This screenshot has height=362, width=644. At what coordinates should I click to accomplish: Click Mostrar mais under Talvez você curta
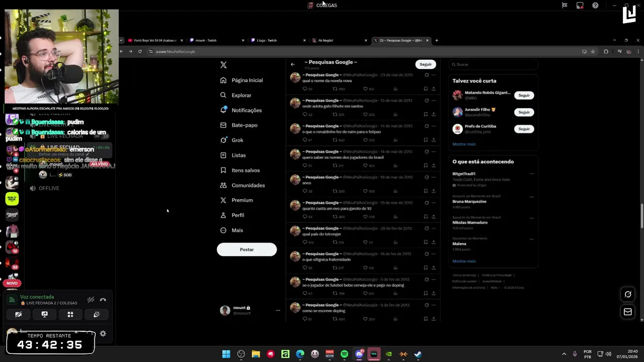(x=464, y=144)
